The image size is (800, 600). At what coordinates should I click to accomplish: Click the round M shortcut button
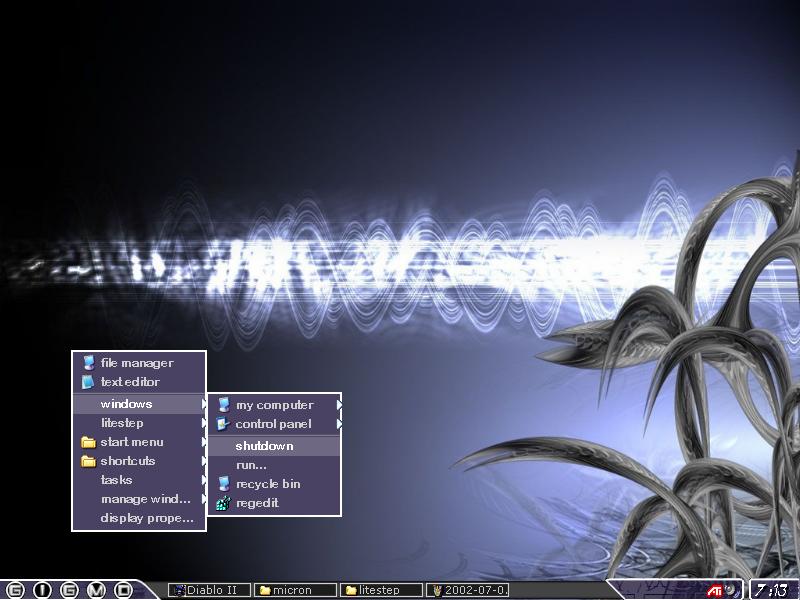coord(96,590)
